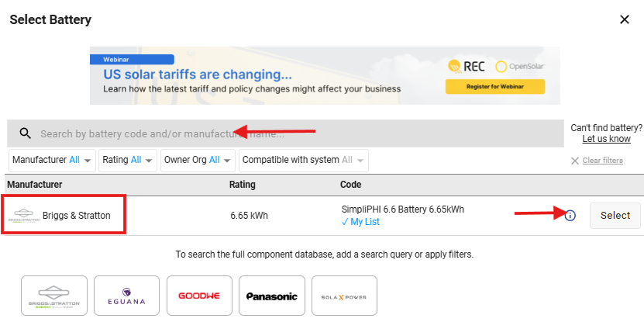Screen dimensions: 644x322
Task: Pick the Panasonic manufacturer logo
Action: 272,296
